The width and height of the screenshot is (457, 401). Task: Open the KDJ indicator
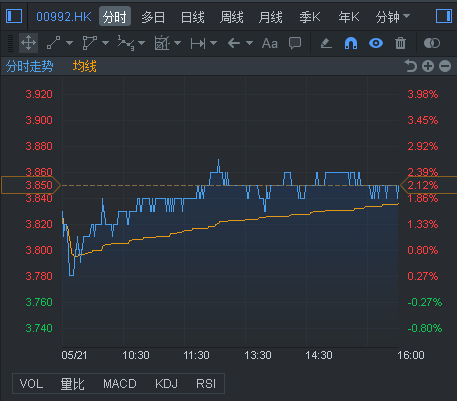pos(166,384)
